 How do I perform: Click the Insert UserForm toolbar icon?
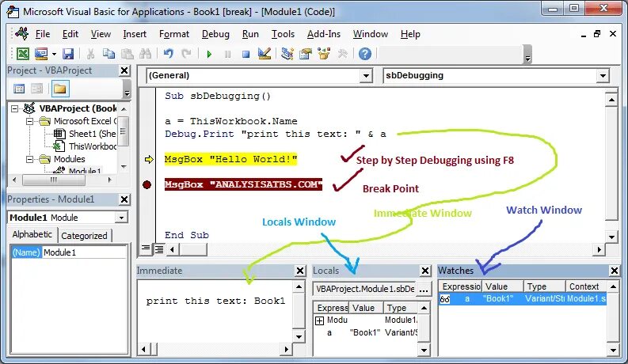(41, 54)
